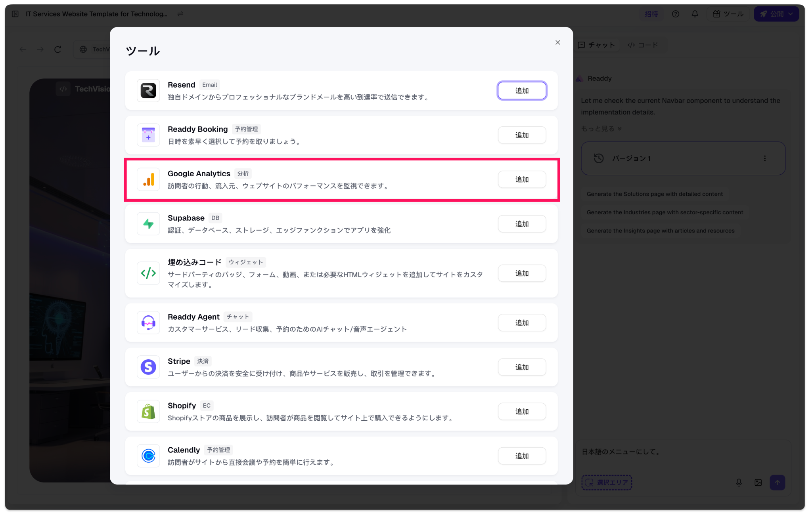812x517 pixels.
Task: Click the project title IT Services Website Template
Action: [96, 14]
